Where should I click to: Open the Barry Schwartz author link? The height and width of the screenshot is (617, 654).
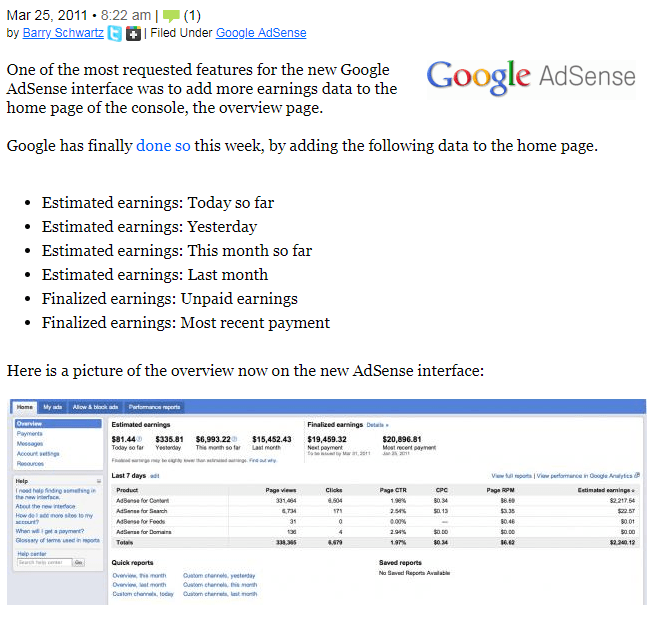[x=63, y=33]
